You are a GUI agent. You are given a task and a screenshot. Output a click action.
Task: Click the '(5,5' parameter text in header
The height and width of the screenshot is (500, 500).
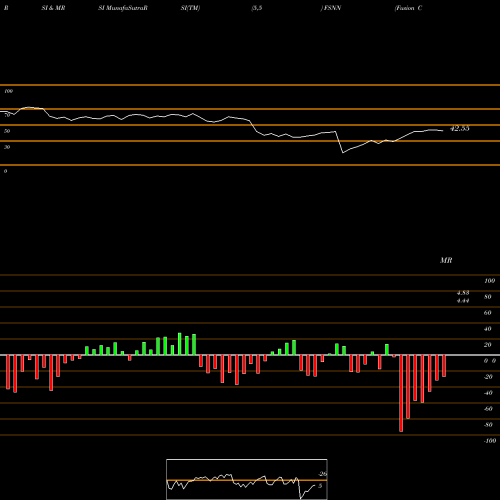[x=257, y=8]
